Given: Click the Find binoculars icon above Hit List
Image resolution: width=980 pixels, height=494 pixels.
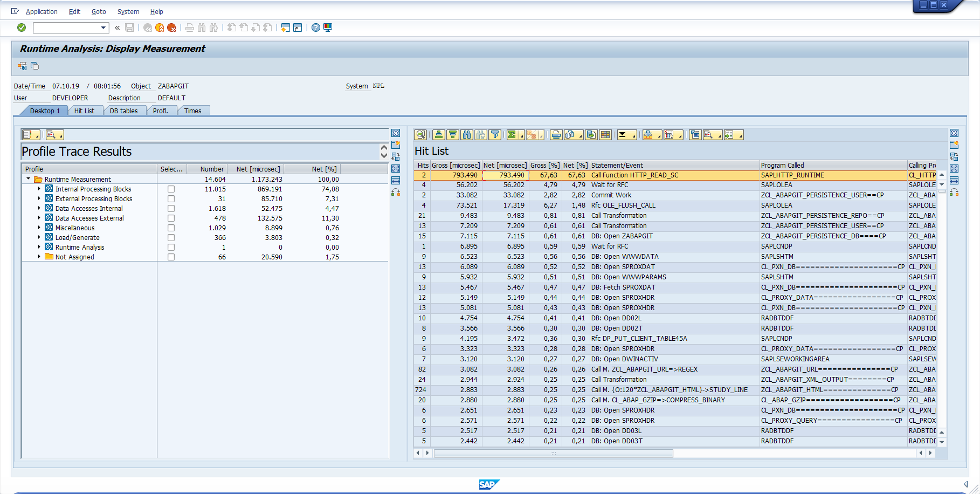Looking at the screenshot, I should pos(466,134).
